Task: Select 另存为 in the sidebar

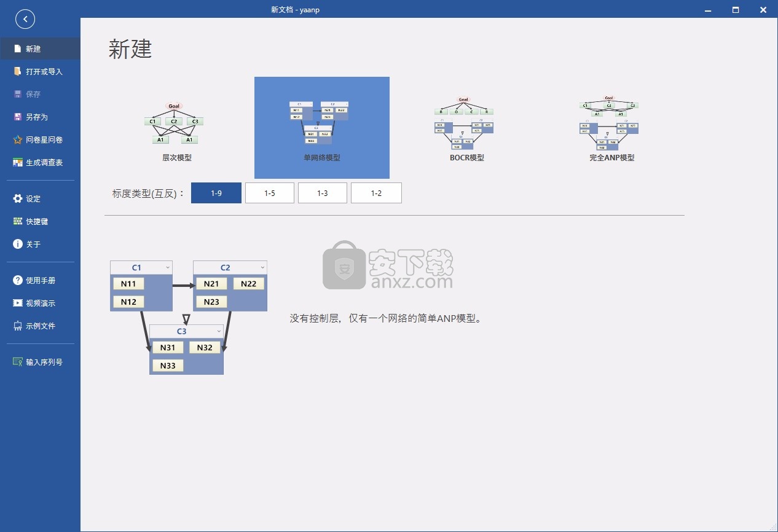Action: point(40,117)
